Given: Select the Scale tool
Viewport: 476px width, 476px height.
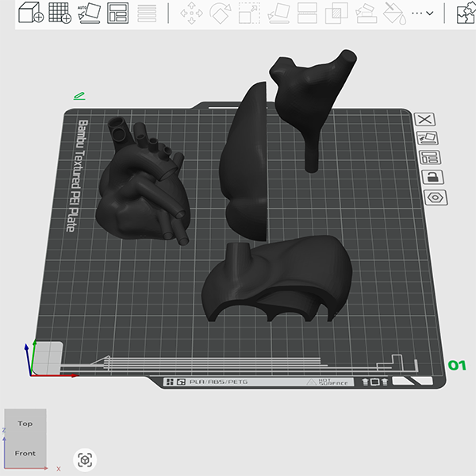Looking at the screenshot, I should [249, 13].
